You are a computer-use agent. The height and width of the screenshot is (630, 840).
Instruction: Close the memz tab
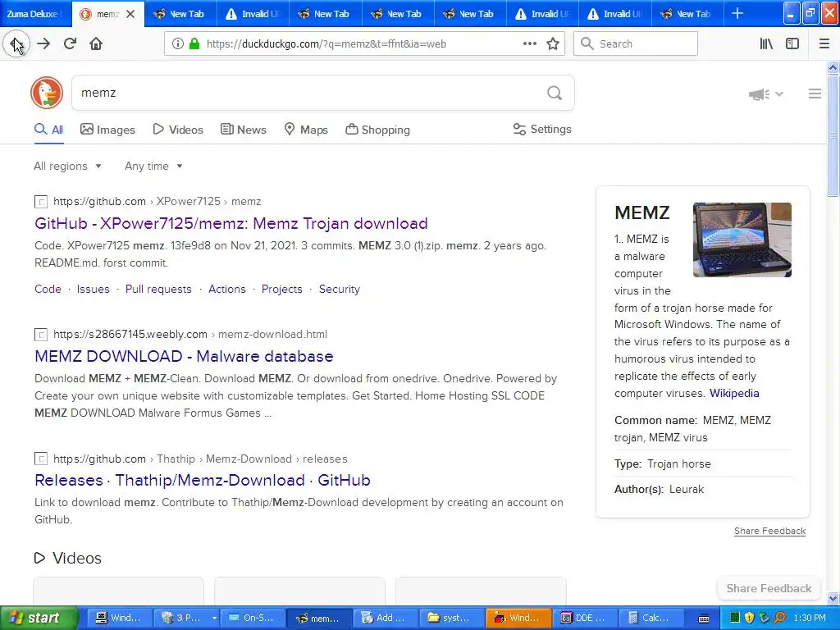coord(130,14)
